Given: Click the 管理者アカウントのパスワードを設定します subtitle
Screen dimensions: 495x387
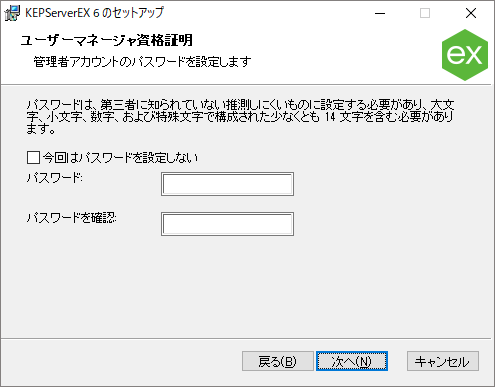Looking at the screenshot, I should [142, 62].
